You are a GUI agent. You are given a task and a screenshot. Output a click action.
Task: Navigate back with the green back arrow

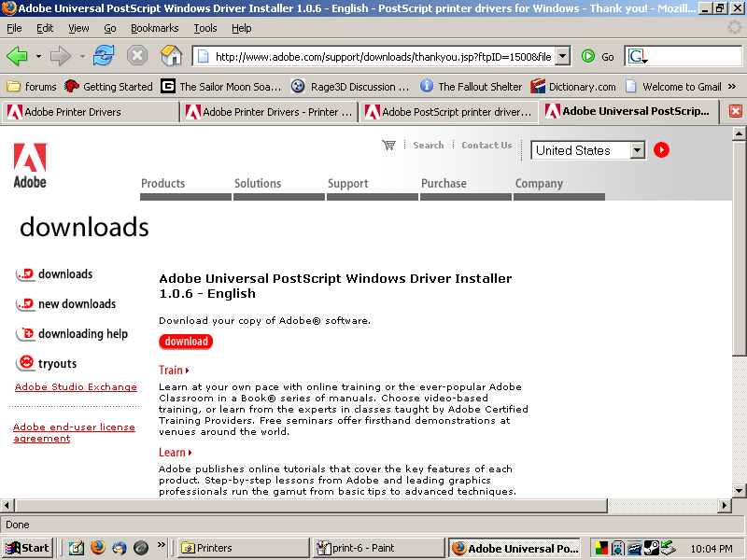[19, 53]
